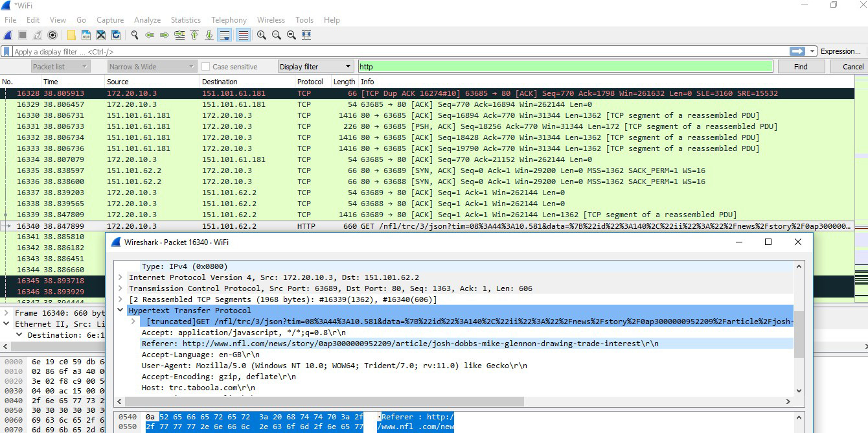
Task: Select packet 16335 SYN, ACK row
Action: point(427,170)
